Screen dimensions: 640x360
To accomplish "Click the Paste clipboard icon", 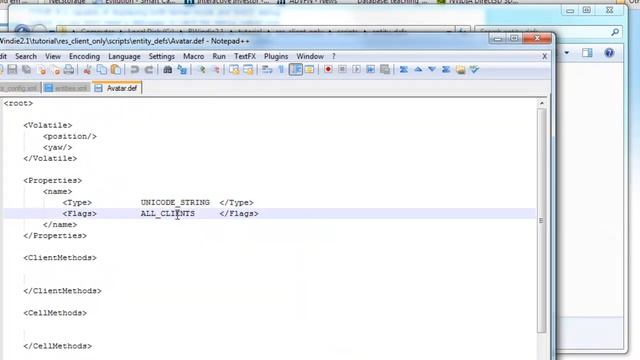I will click(116, 69).
